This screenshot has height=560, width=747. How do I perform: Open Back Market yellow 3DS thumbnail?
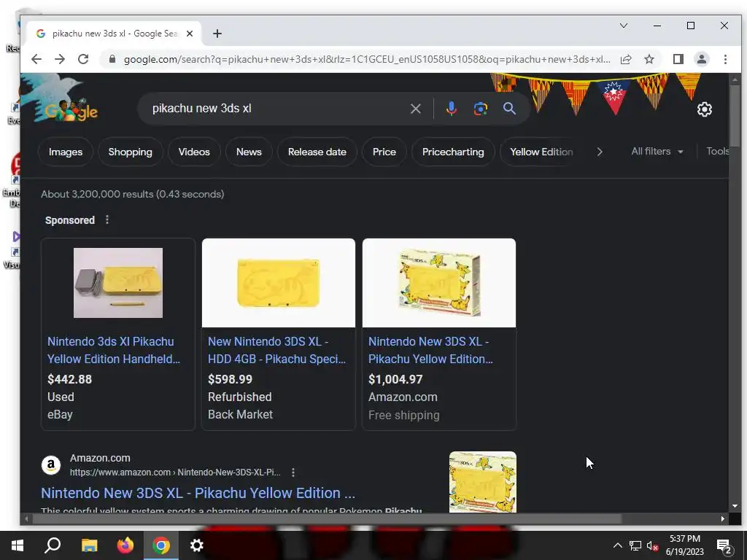[x=278, y=283]
